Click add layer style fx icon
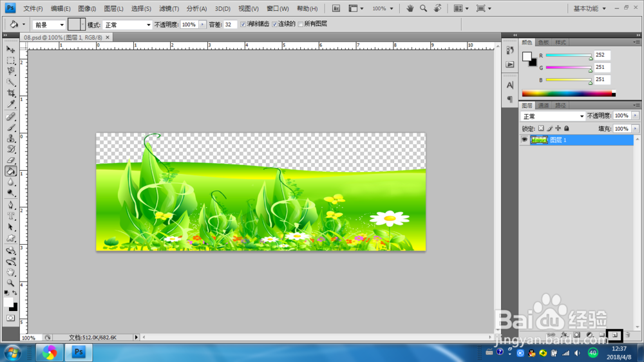644x362 pixels. [564, 335]
